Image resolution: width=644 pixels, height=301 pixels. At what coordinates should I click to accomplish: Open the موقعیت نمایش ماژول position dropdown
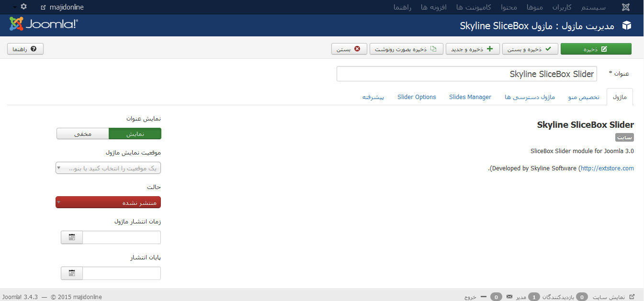108,168
